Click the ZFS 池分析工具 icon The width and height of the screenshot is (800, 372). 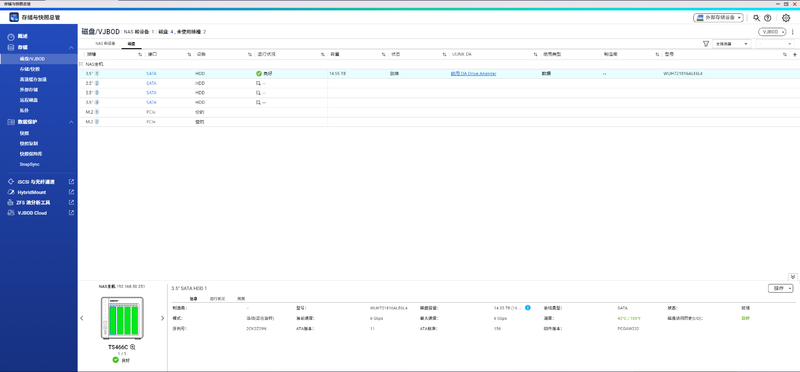click(x=11, y=203)
